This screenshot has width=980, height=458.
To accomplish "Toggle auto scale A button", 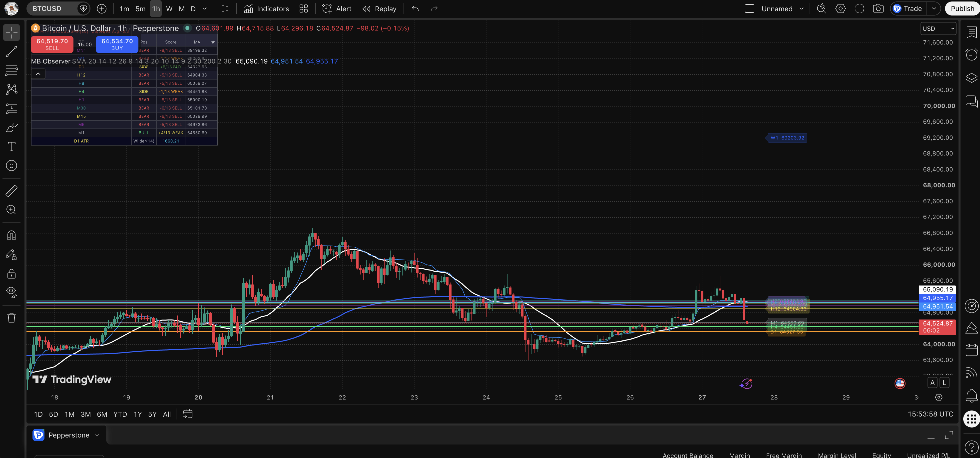I will coord(932,383).
